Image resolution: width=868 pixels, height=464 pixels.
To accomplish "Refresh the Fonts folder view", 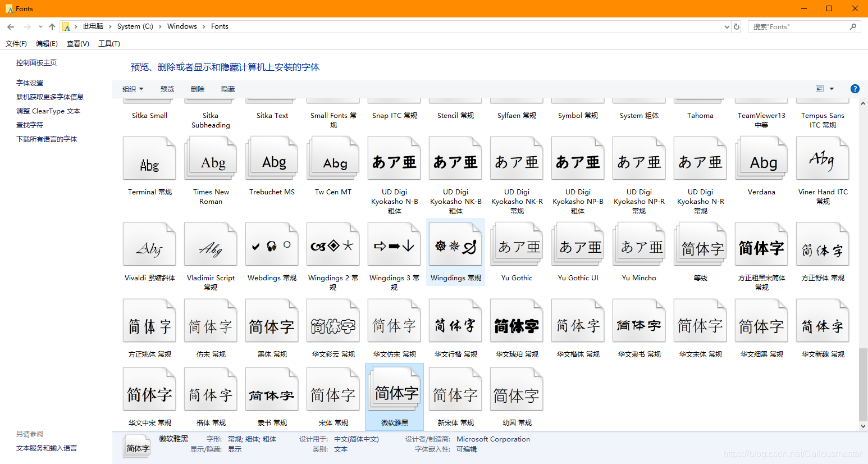I will tap(737, 26).
